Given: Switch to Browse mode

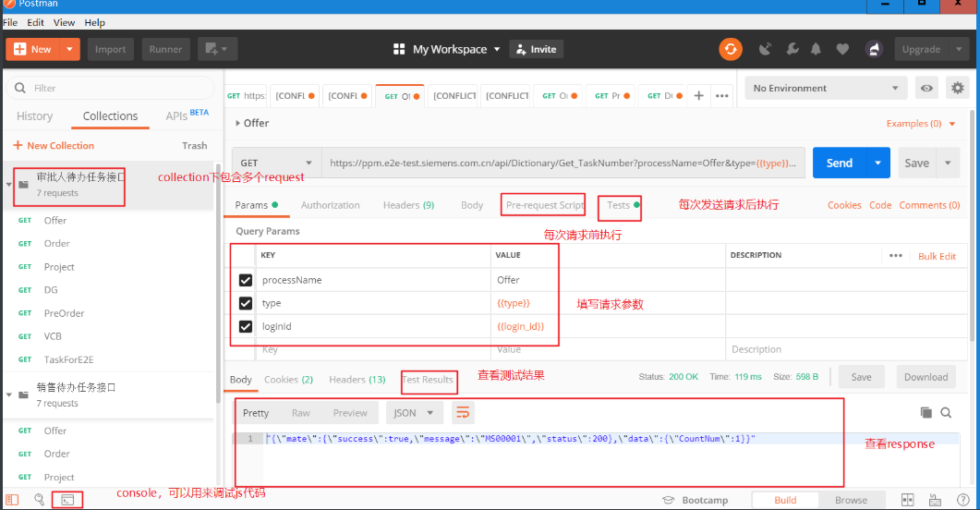Looking at the screenshot, I should 851,500.
